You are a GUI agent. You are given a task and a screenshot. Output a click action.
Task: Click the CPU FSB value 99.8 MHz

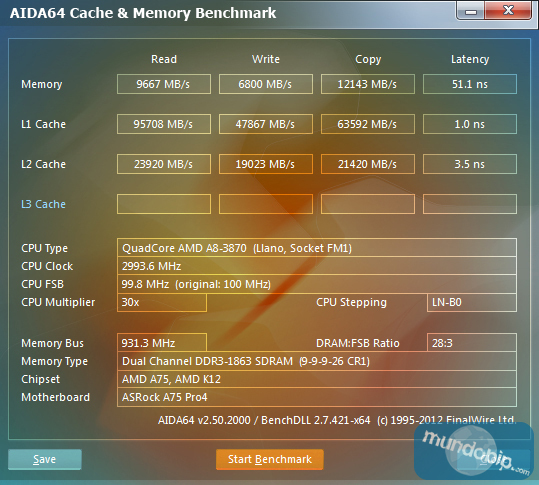tap(317, 284)
